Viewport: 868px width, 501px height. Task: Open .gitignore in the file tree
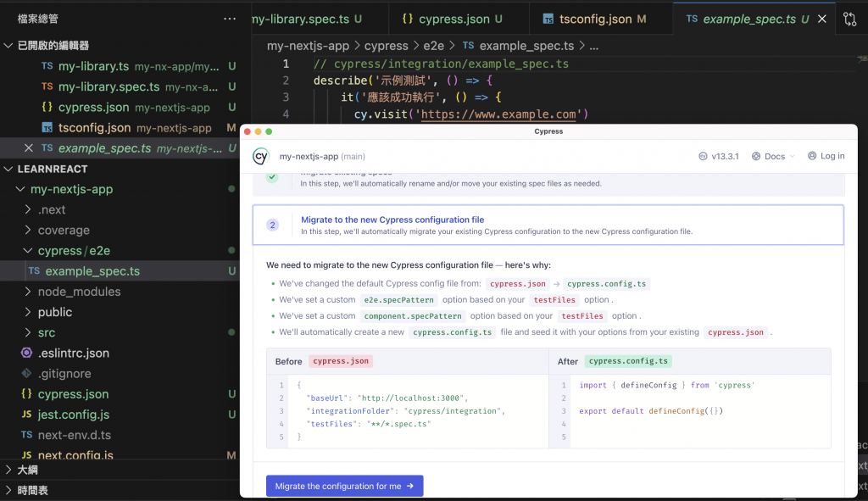click(x=120, y=374)
